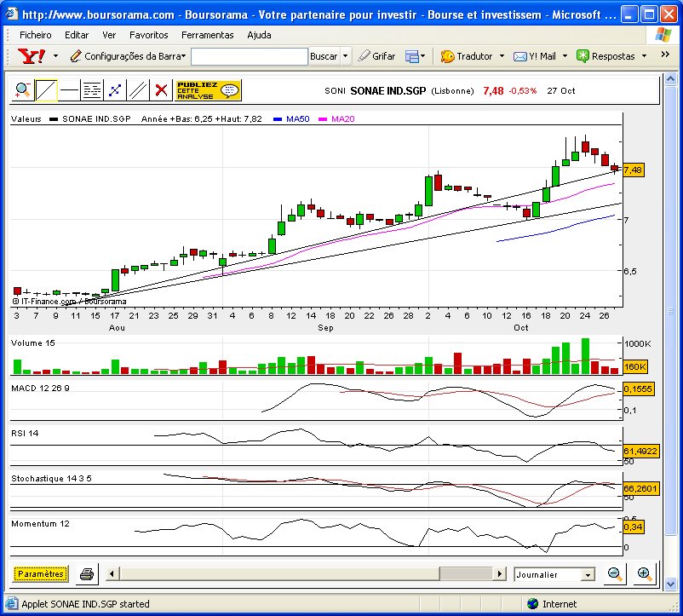
Task: Click the page scrollbar up arrow
Action: click(670, 79)
